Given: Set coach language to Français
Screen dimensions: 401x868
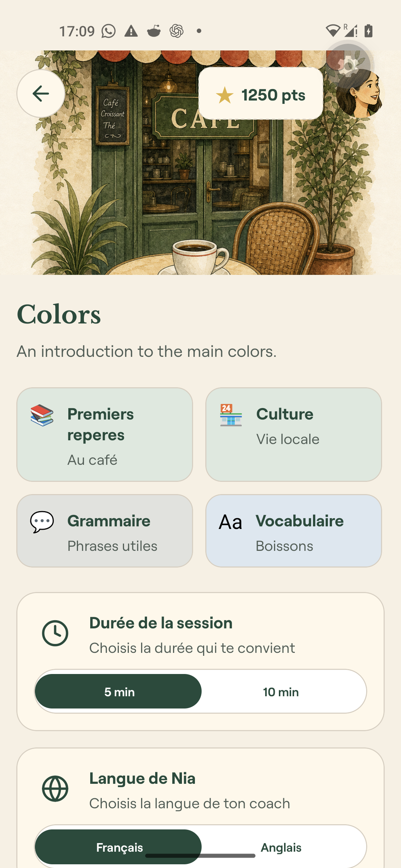Looking at the screenshot, I should tap(118, 847).
